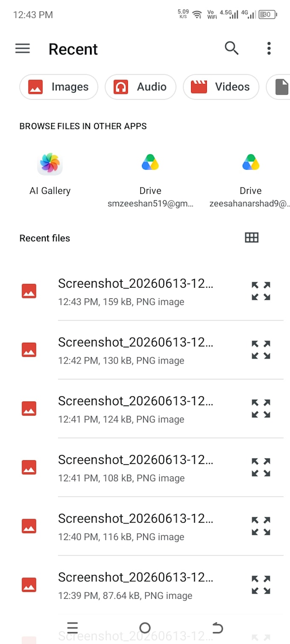The width and height of the screenshot is (290, 644).
Task: Open the hamburger navigation menu
Action: coord(23,49)
